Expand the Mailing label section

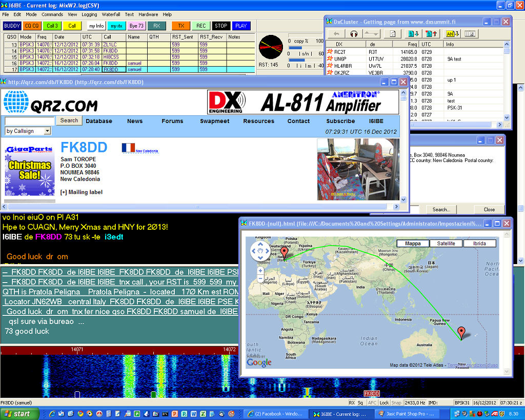pyautogui.click(x=82, y=192)
